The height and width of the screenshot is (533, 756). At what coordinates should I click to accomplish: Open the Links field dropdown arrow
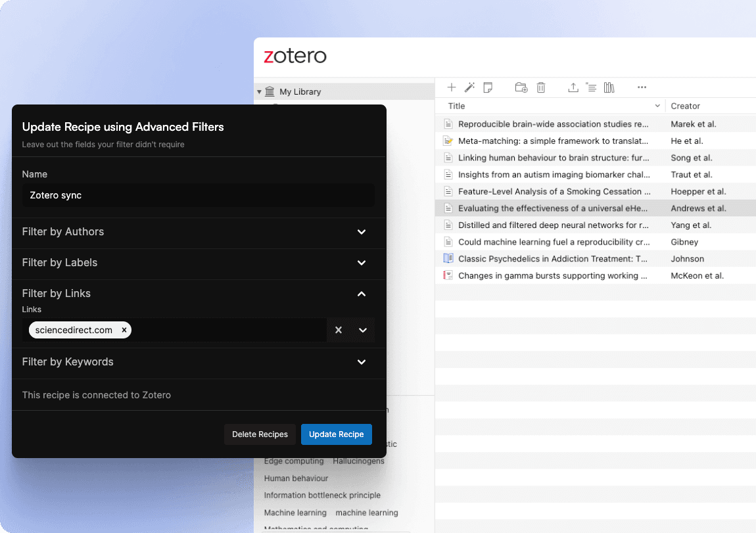pos(363,330)
